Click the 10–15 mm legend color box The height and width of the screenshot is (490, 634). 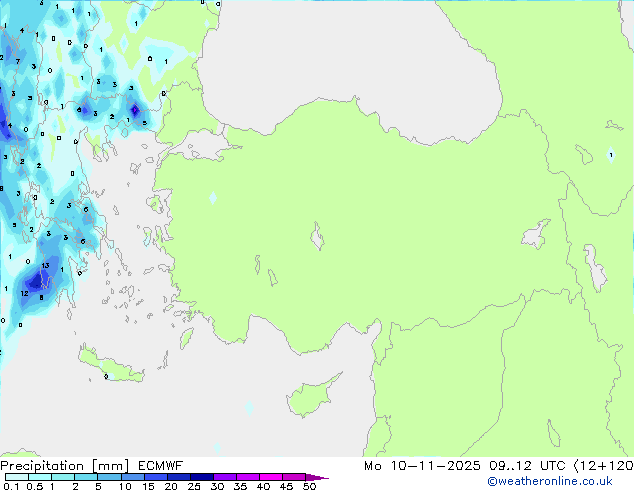(x=132, y=477)
